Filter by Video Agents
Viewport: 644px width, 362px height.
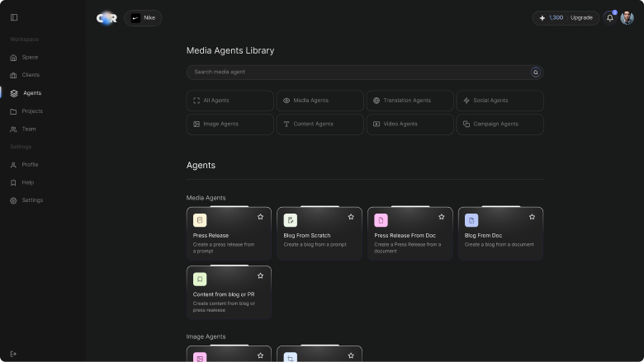(x=410, y=125)
